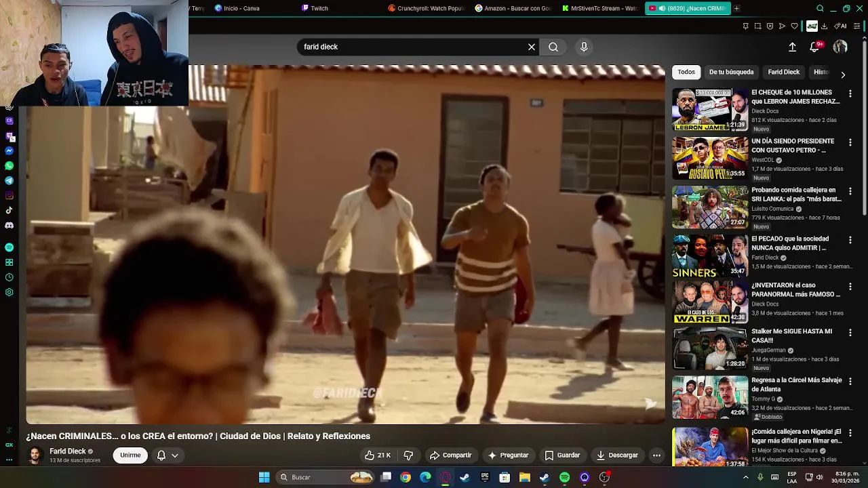The width and height of the screenshot is (868, 488).
Task: Open the subscription bell notification dropdown
Action: 167,455
